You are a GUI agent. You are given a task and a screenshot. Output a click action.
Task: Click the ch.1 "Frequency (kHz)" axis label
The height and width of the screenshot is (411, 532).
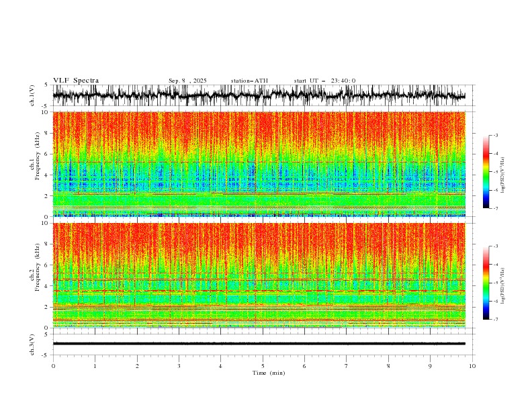click(x=37, y=154)
